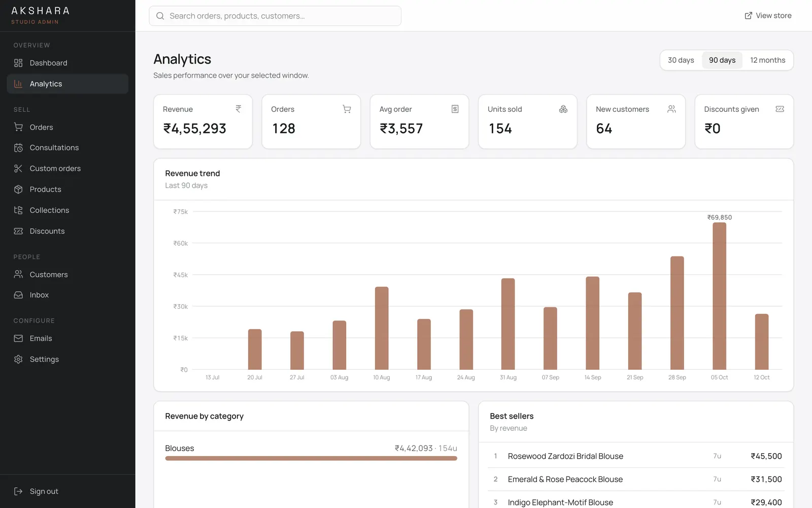Click the people icon on New customers card

tap(671, 109)
